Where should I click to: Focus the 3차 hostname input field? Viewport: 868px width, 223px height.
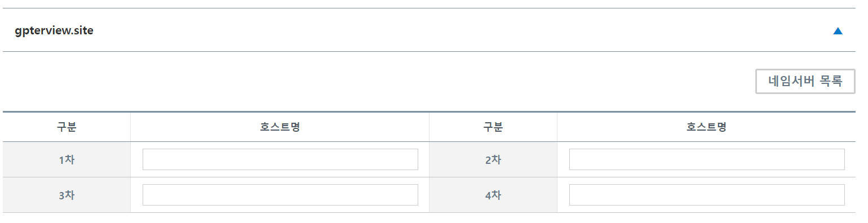[x=280, y=195]
